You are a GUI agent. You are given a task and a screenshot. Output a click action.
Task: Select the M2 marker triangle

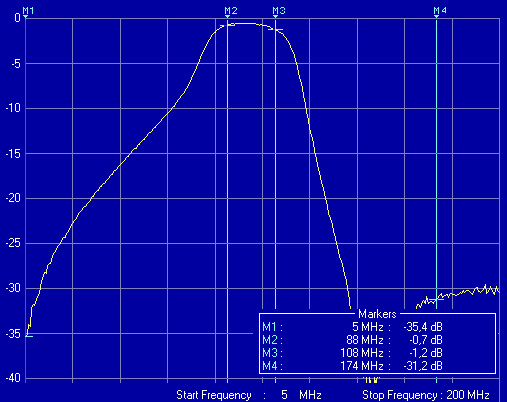point(227,16)
